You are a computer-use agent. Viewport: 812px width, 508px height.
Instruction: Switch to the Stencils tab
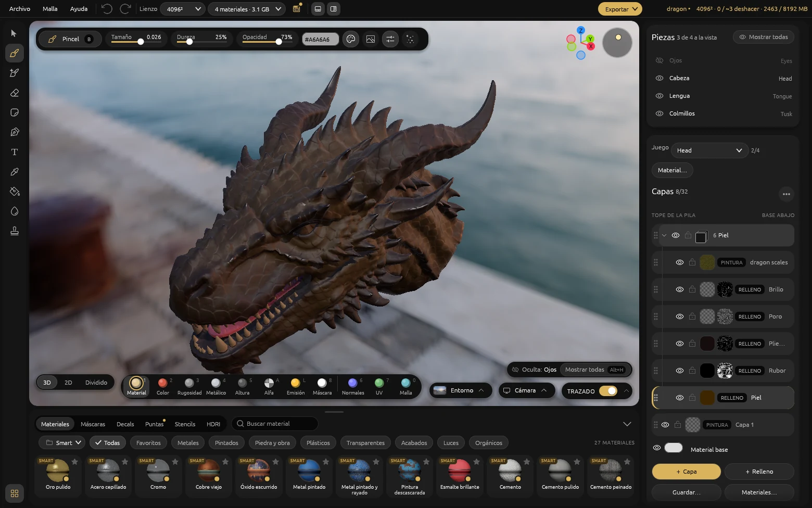(x=185, y=424)
